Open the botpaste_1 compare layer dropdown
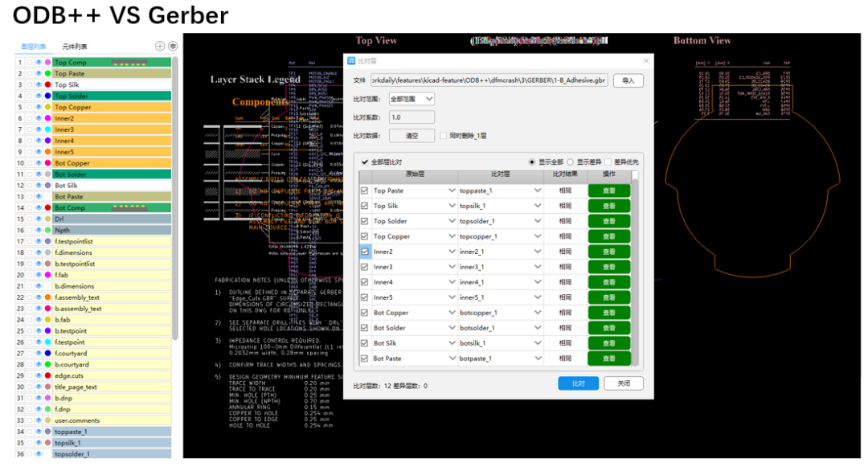 tap(538, 358)
